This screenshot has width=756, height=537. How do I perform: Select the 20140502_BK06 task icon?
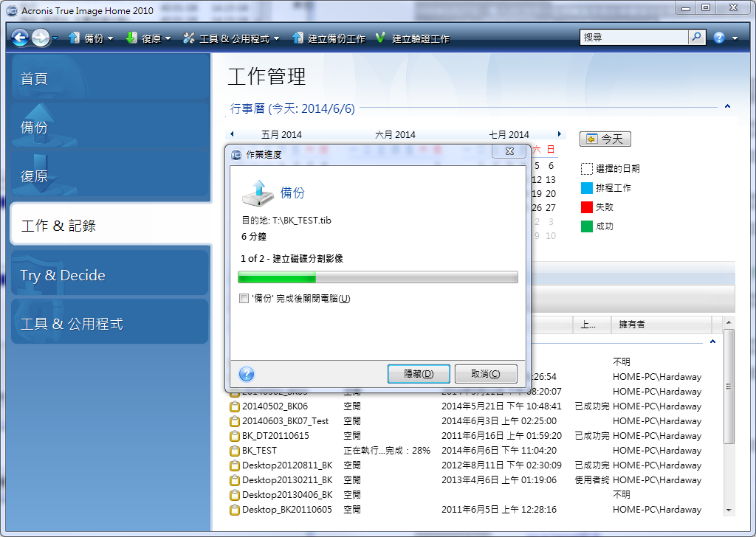(235, 406)
